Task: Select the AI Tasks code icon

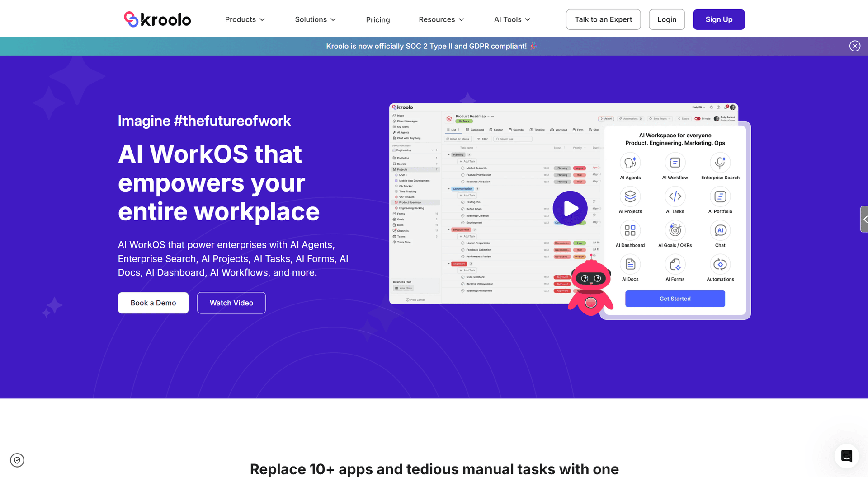Action: click(x=675, y=196)
